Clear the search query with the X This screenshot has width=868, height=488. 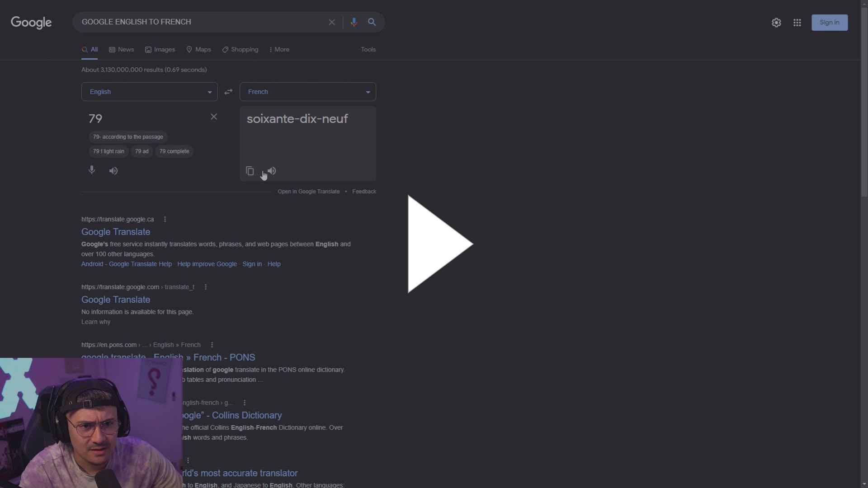[x=332, y=22]
